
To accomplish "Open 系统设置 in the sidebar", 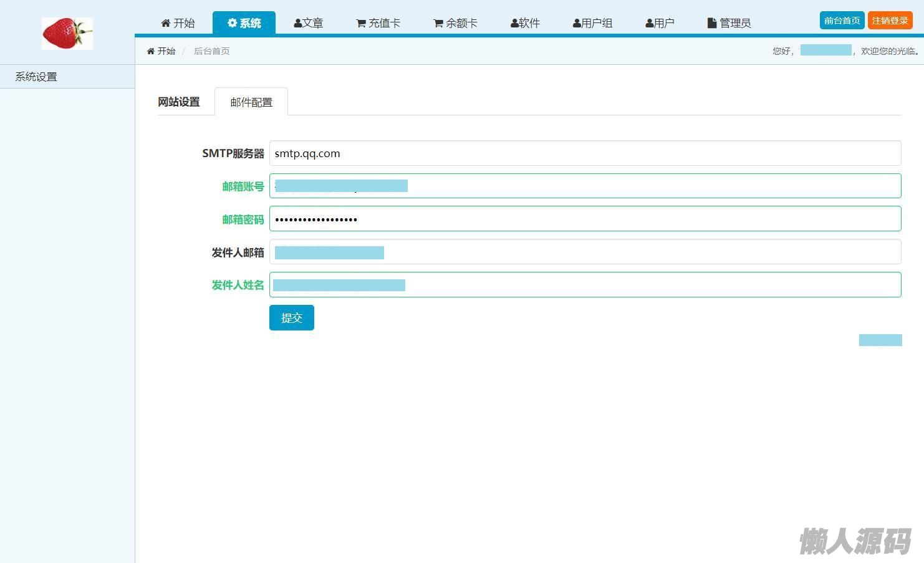I will pyautogui.click(x=36, y=77).
